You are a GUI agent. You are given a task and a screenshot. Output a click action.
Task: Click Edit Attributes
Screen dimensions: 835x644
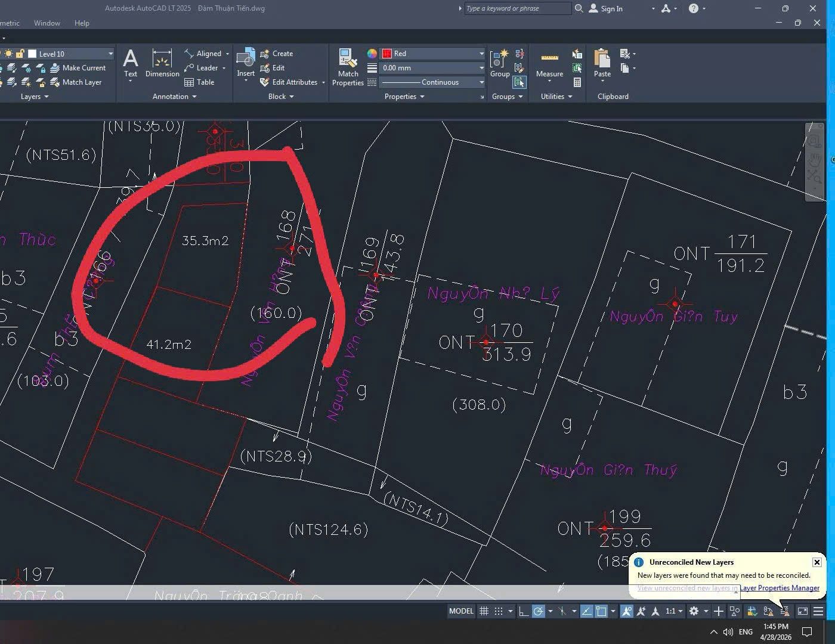pos(289,82)
